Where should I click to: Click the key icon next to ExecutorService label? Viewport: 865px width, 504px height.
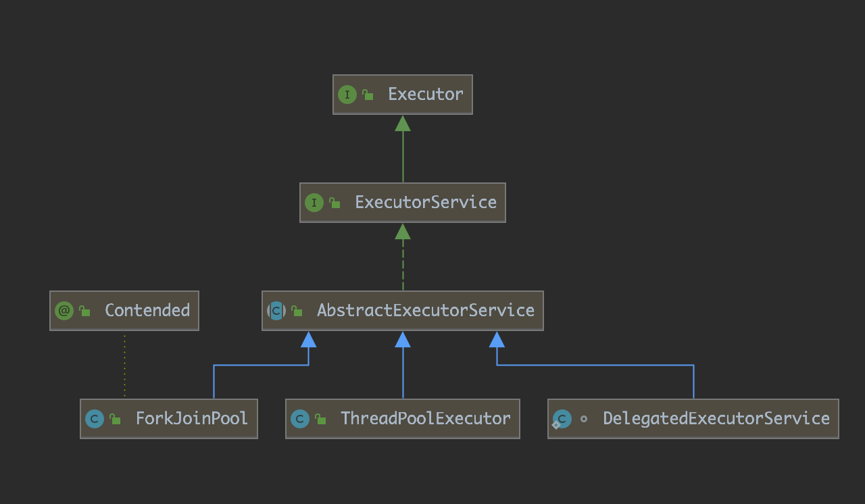(332, 203)
